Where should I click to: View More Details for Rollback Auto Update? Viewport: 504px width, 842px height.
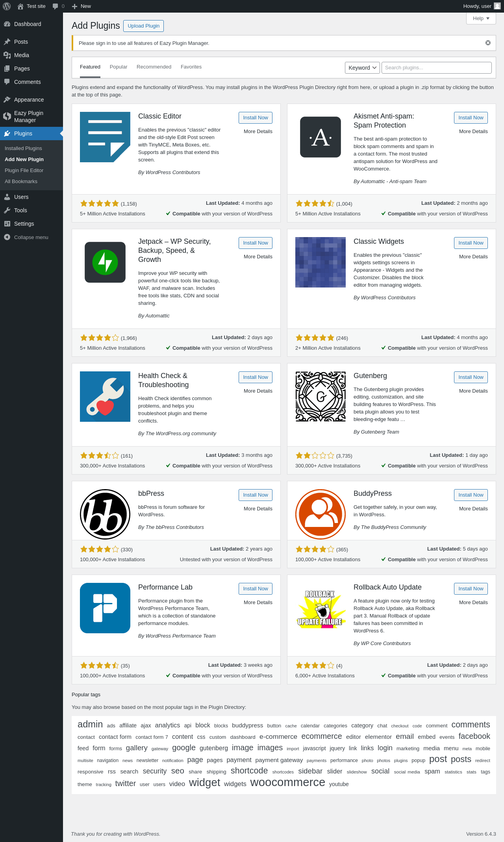click(x=473, y=603)
